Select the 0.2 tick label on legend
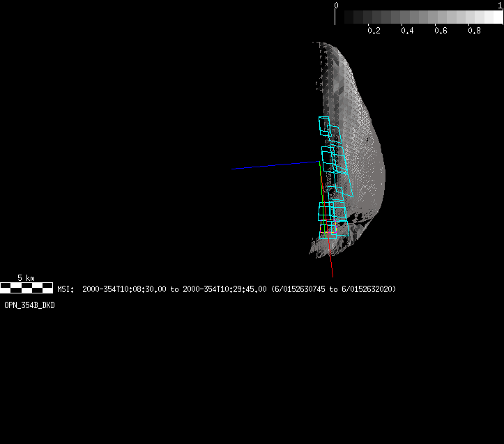504x444 pixels. [374, 31]
